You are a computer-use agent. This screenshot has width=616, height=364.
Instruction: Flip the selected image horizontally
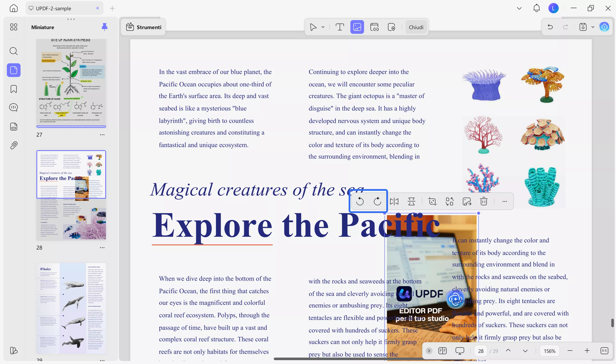pyautogui.click(x=394, y=201)
